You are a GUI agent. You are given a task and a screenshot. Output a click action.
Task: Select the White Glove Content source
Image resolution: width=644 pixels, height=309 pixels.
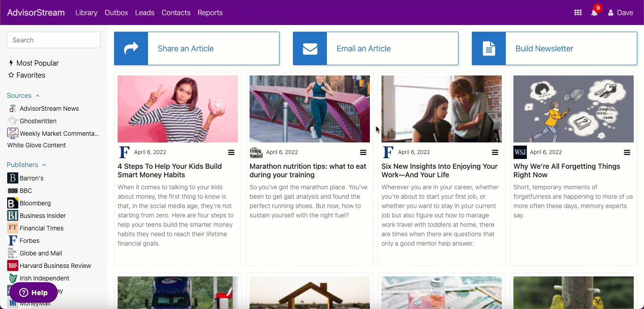(x=37, y=145)
